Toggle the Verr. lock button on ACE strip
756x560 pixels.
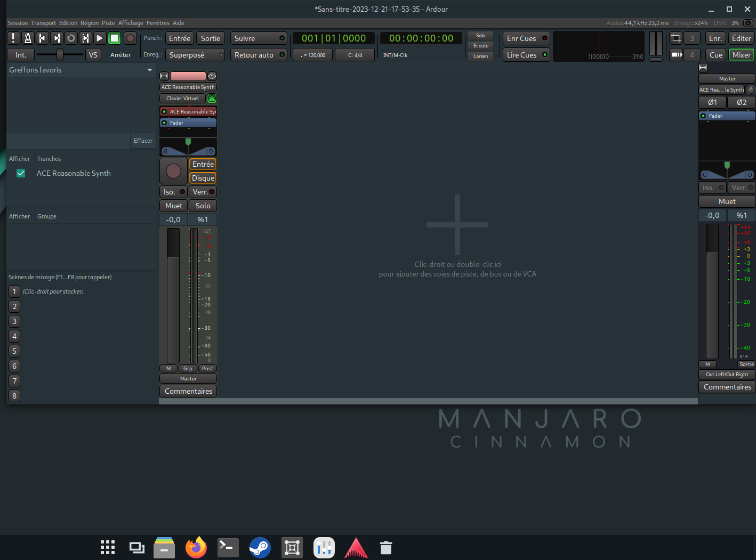click(203, 192)
